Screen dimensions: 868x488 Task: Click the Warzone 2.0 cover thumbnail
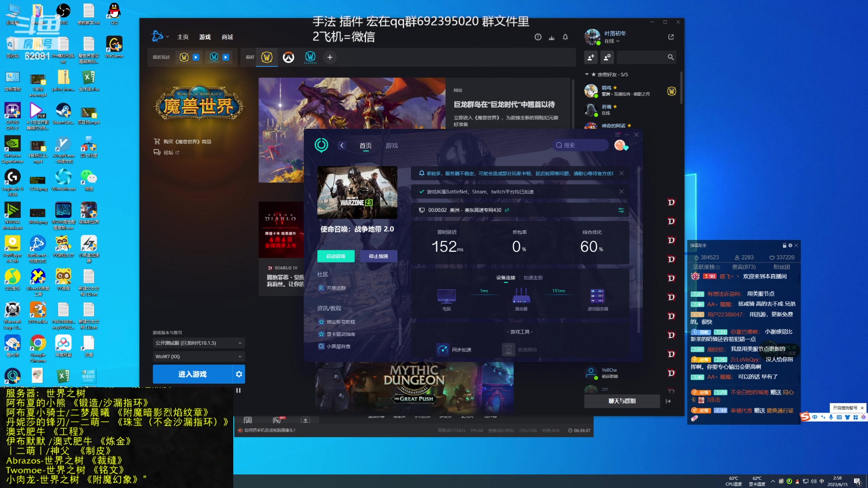tap(357, 192)
